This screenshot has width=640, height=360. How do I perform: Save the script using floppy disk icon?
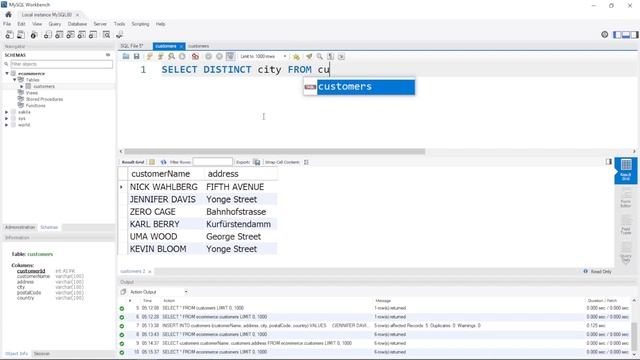pyautogui.click(x=136, y=56)
